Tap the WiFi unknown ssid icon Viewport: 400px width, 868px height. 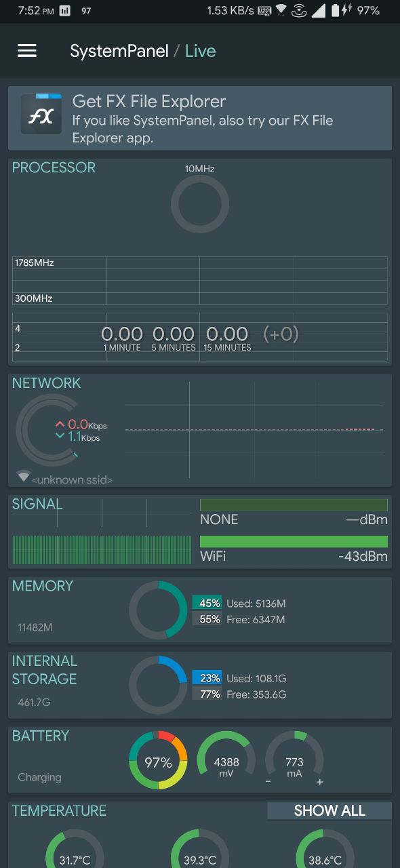24,477
